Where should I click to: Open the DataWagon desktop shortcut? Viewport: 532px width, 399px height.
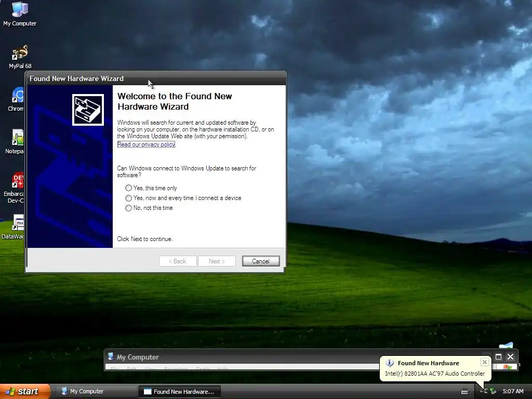14,227
